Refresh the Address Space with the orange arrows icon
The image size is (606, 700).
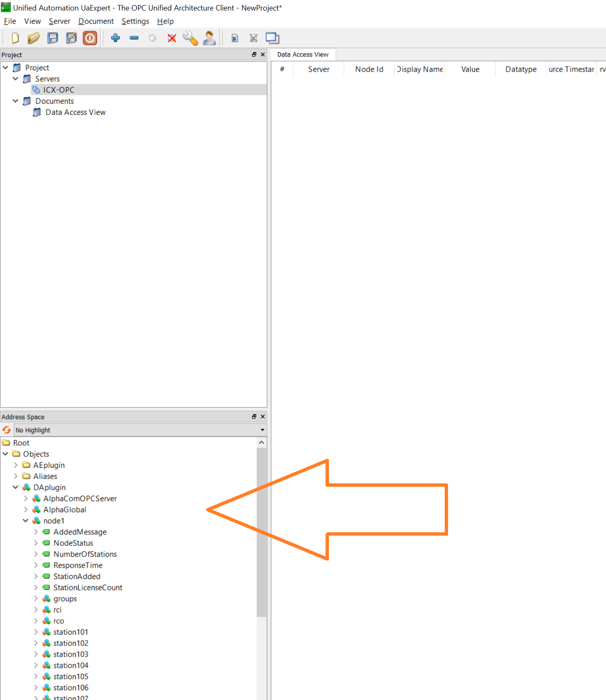pyautogui.click(x=7, y=430)
